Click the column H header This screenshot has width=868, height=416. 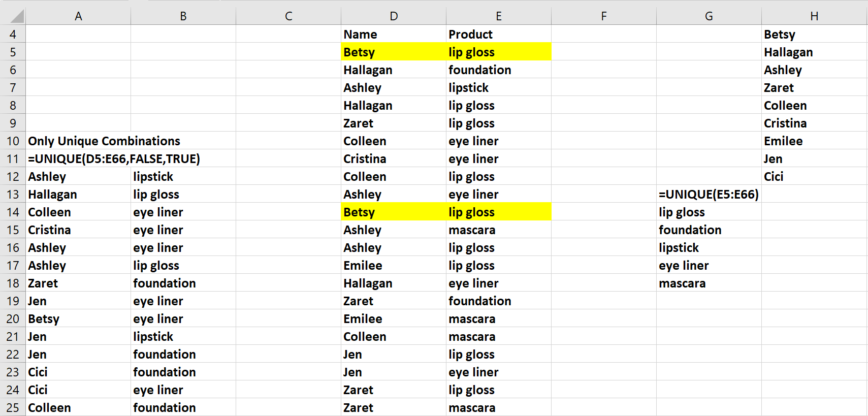click(814, 16)
